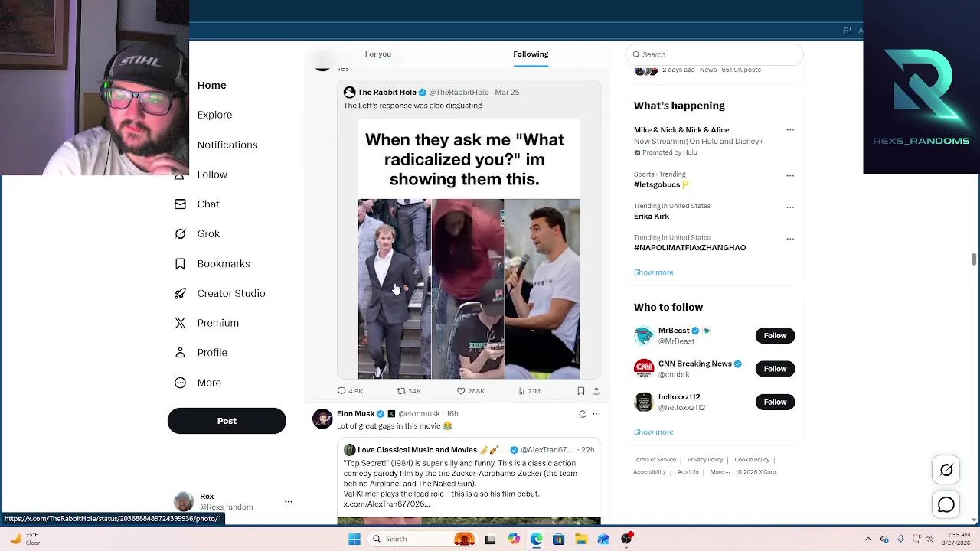Open Grok icon in left sidebar
This screenshot has height=551, width=980.
[x=180, y=234]
